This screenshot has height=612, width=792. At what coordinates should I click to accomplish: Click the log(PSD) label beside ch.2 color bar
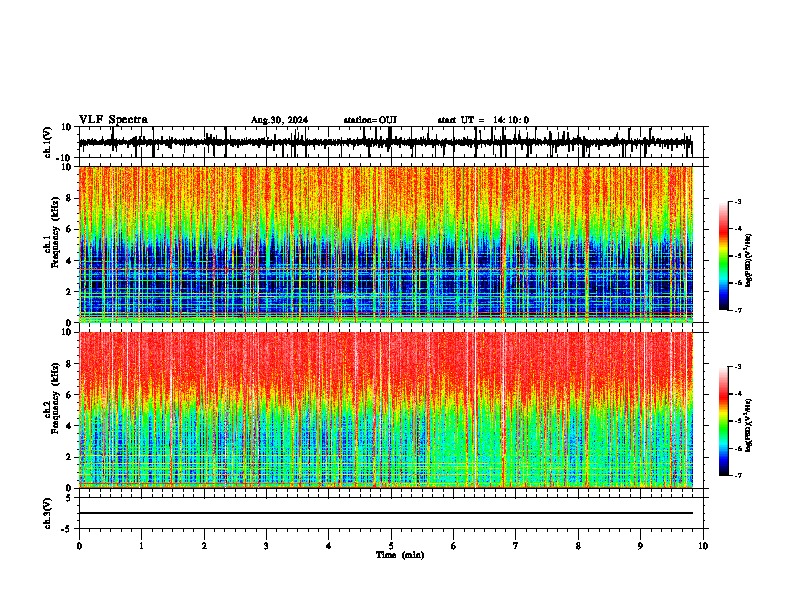point(748,426)
